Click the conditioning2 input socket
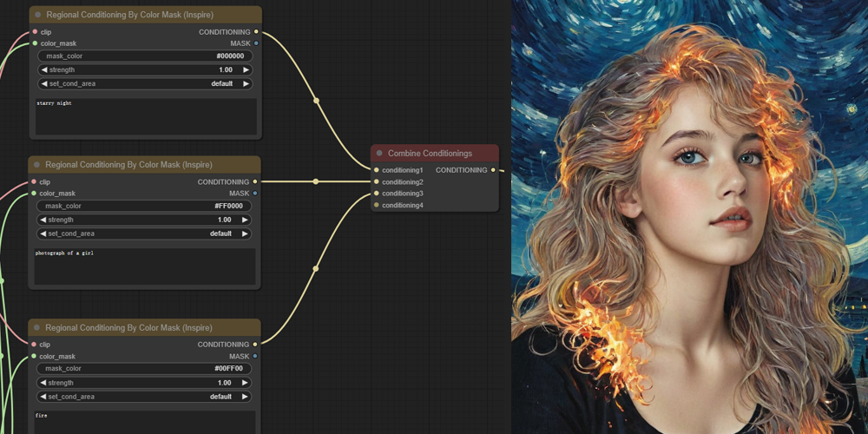The height and width of the screenshot is (434, 868). 377,181
